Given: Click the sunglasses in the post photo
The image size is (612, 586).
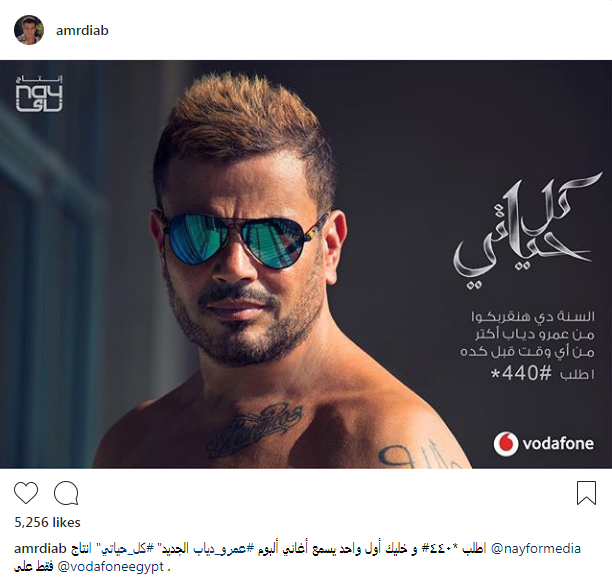Looking at the screenshot, I should (x=246, y=239).
